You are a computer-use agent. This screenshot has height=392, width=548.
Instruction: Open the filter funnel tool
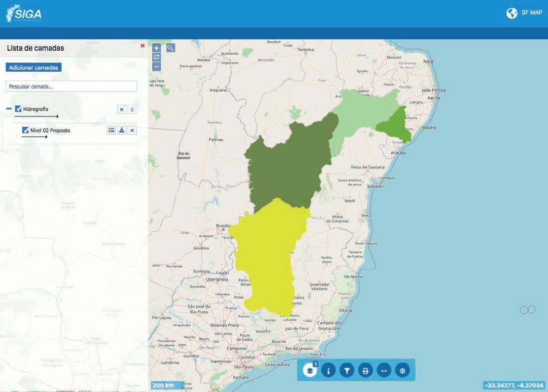click(x=347, y=370)
